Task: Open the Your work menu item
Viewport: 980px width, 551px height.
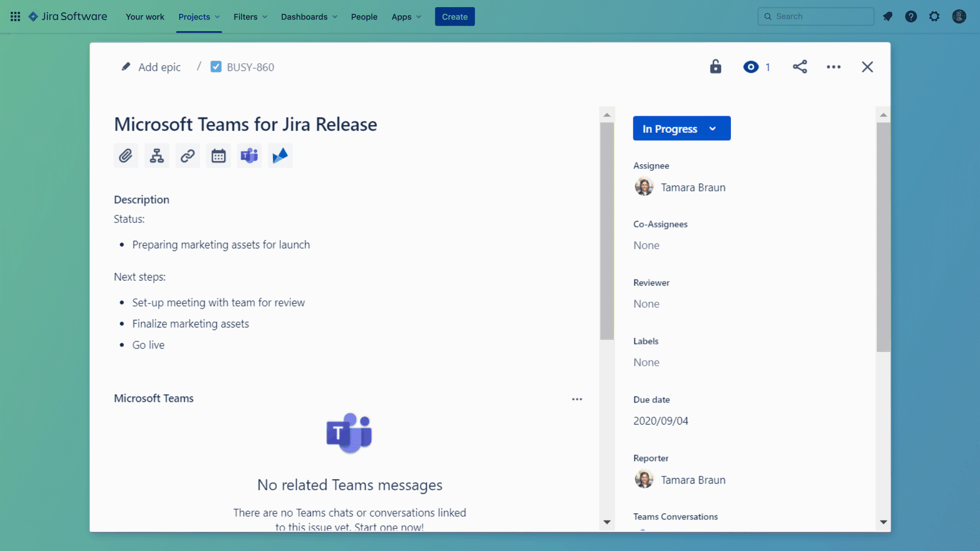Action: [x=145, y=17]
